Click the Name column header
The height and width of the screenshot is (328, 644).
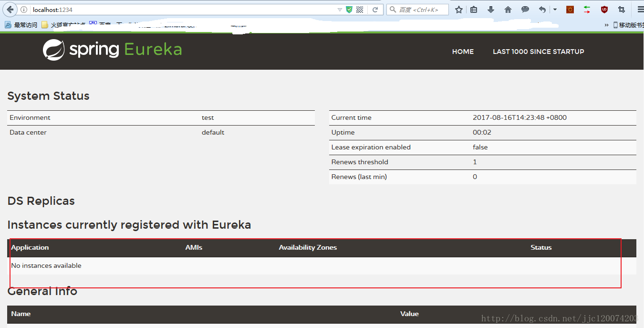pos(21,314)
